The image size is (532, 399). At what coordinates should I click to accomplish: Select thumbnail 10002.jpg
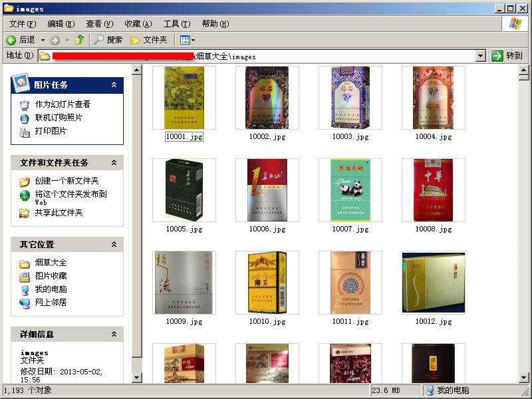[x=267, y=98]
